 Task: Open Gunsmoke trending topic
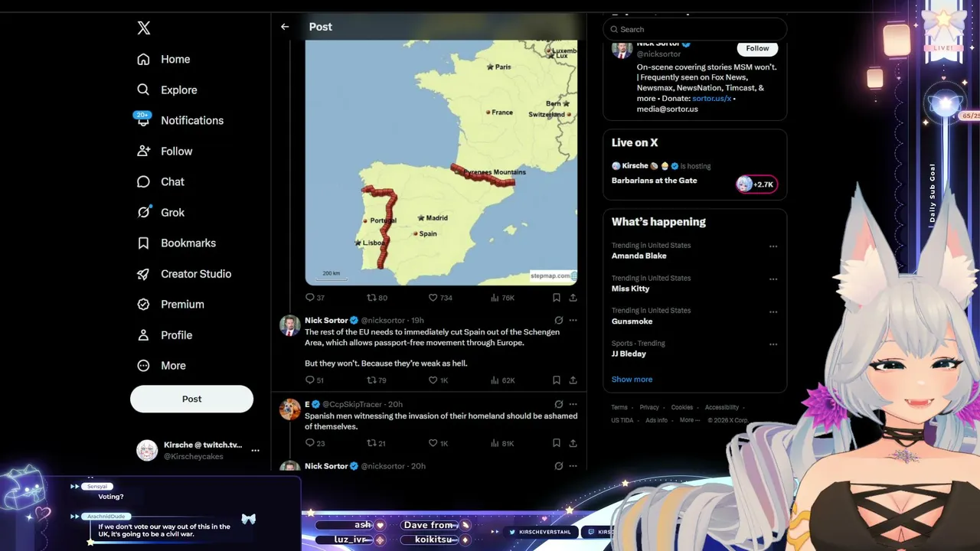click(632, 321)
